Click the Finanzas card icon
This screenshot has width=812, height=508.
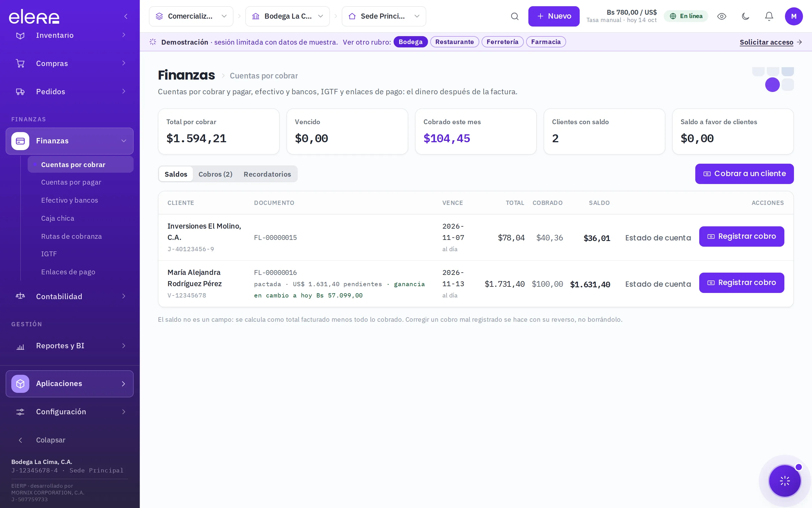pyautogui.click(x=20, y=141)
